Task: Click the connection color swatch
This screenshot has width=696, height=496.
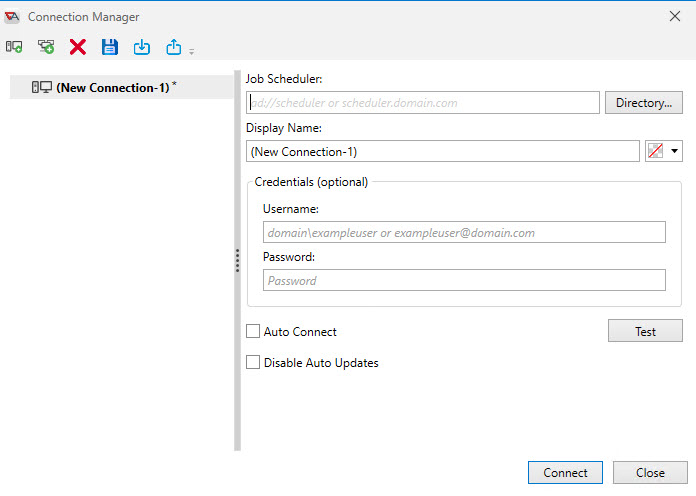Action: coord(656,152)
